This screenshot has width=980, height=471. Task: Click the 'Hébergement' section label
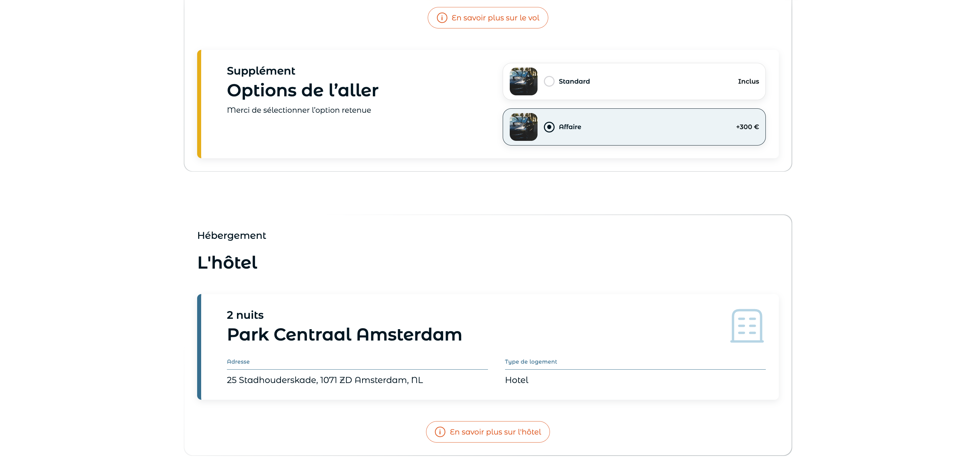click(x=232, y=236)
